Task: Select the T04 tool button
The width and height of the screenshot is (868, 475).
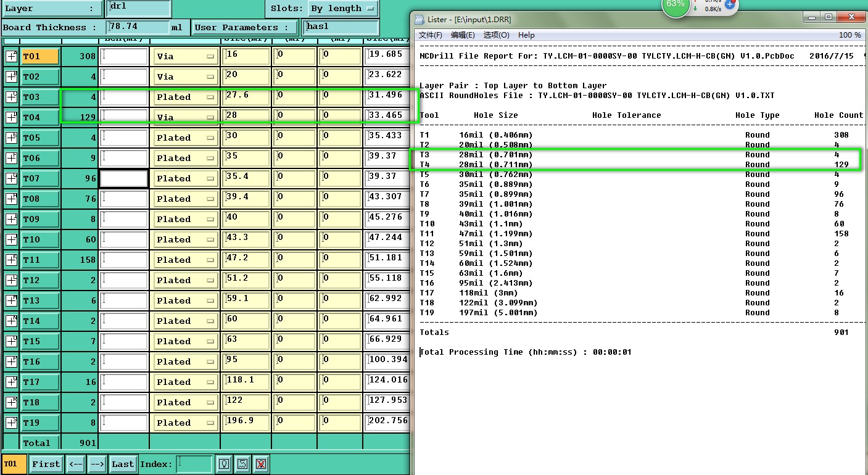Action: (x=40, y=118)
